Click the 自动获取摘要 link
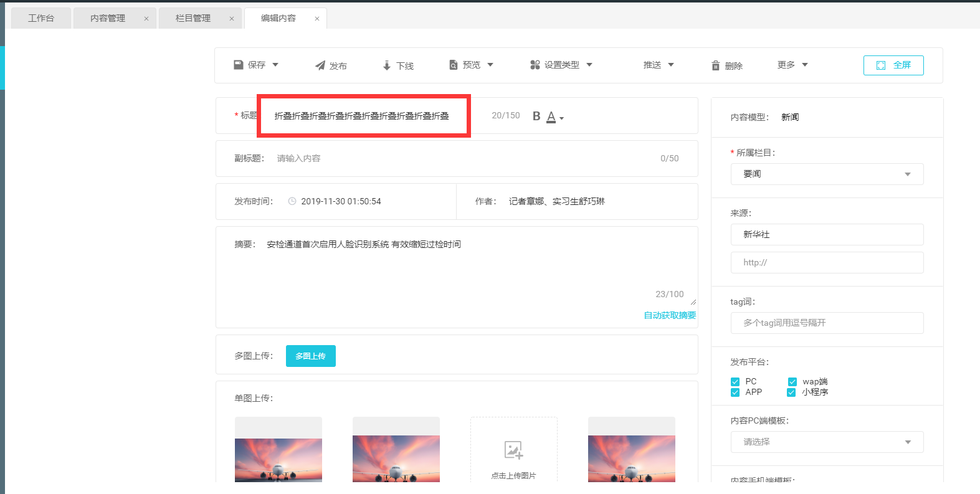The image size is (980, 494). pos(670,315)
